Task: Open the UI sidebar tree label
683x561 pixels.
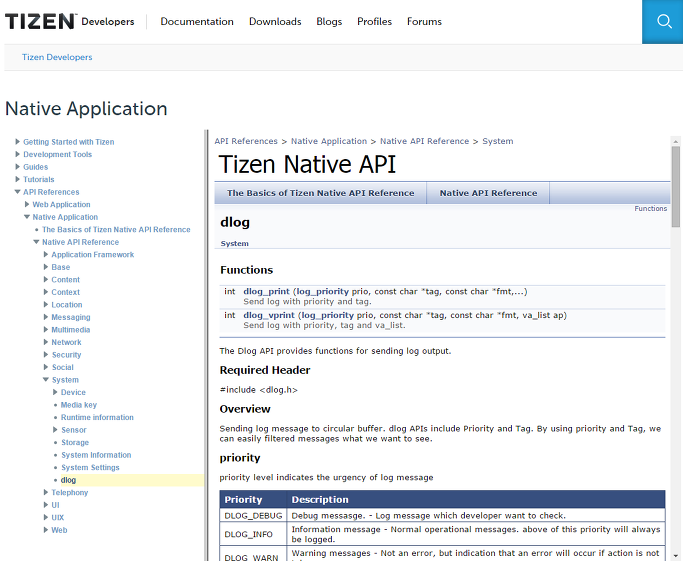Action: (55, 505)
